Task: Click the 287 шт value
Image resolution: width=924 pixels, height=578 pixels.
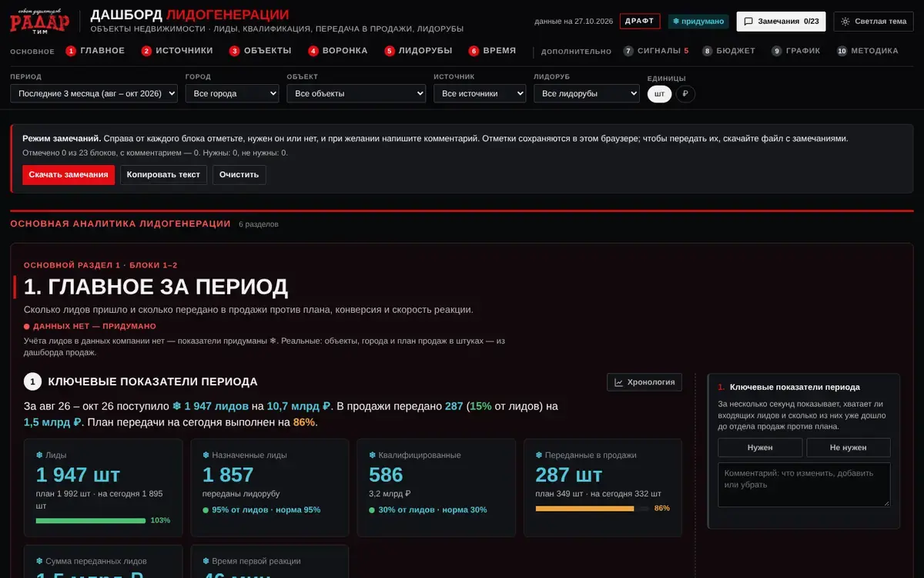Action: tap(569, 475)
